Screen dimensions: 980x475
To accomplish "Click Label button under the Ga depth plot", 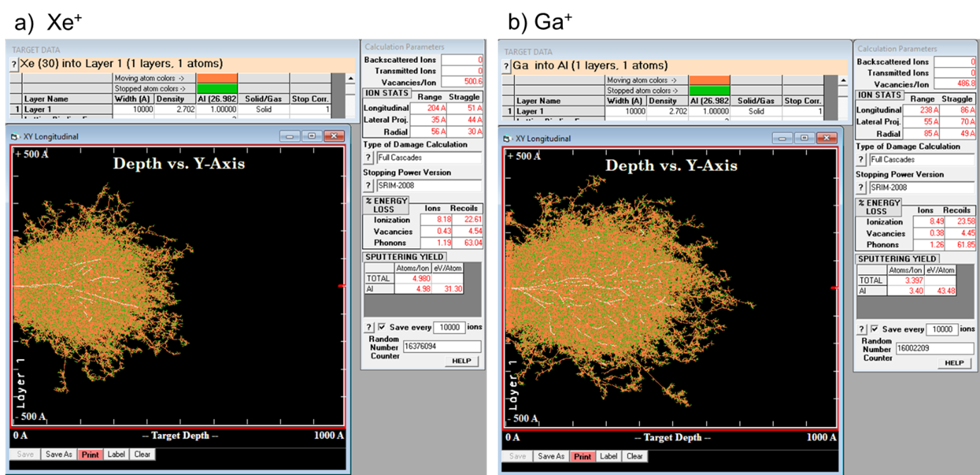I will [x=609, y=456].
